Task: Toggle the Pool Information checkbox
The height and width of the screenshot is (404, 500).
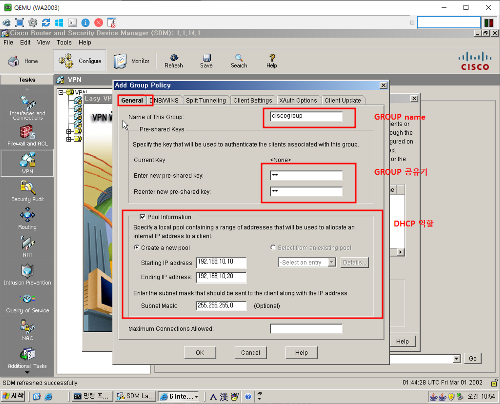Action: click(x=142, y=217)
